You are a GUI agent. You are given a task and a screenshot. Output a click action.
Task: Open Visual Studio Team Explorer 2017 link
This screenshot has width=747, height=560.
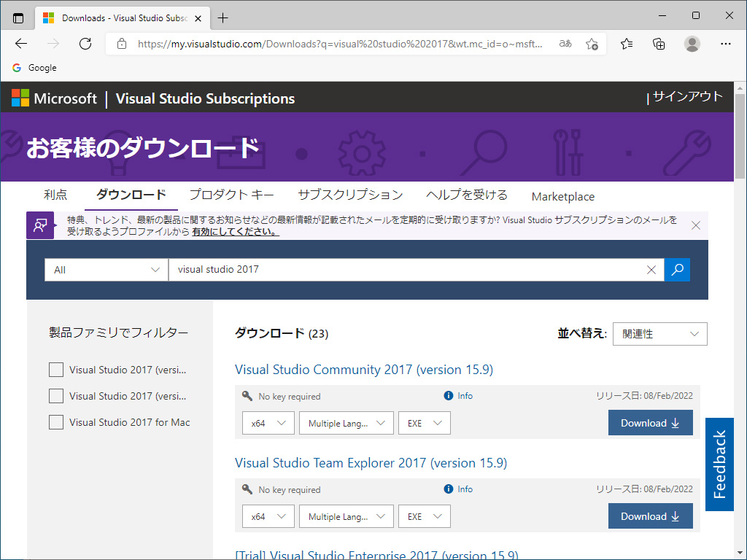pos(371,463)
